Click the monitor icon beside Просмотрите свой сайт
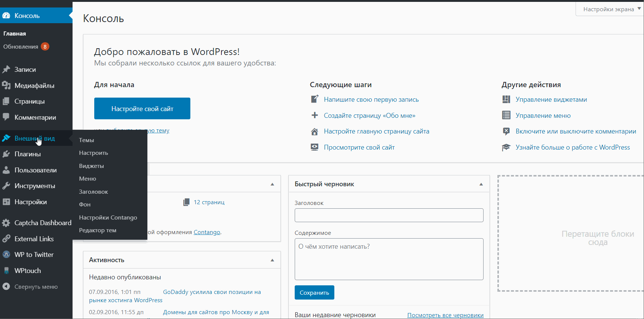644x319 pixels. point(315,147)
